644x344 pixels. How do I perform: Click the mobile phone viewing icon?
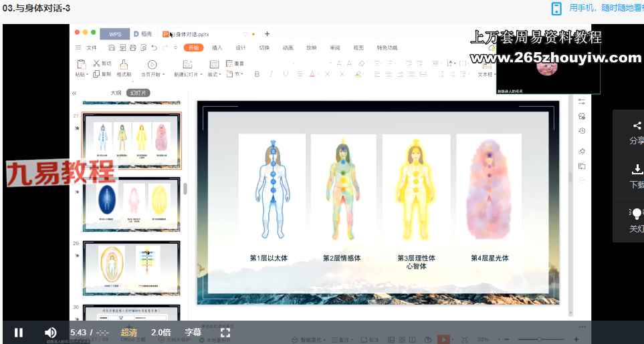[x=556, y=9]
